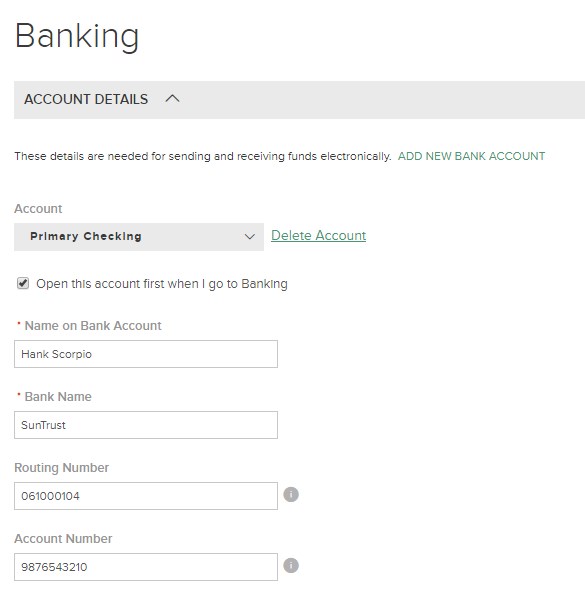Screen dimensions: 585x599
Task: Click the 'Bank Name' field label
Action: point(58,397)
